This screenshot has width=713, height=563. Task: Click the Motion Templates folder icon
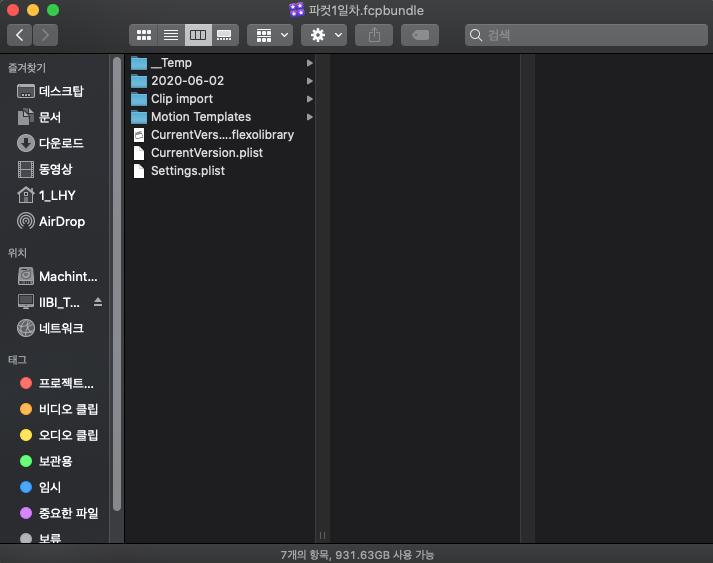click(139, 117)
